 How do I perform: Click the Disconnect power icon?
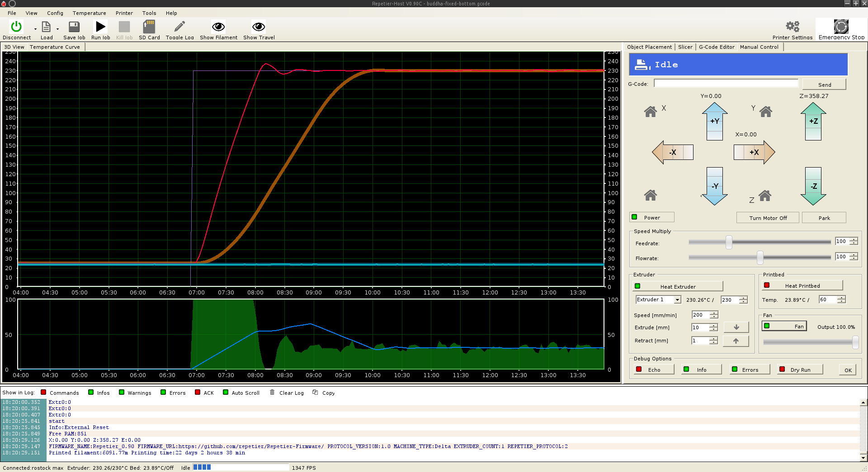(16, 27)
